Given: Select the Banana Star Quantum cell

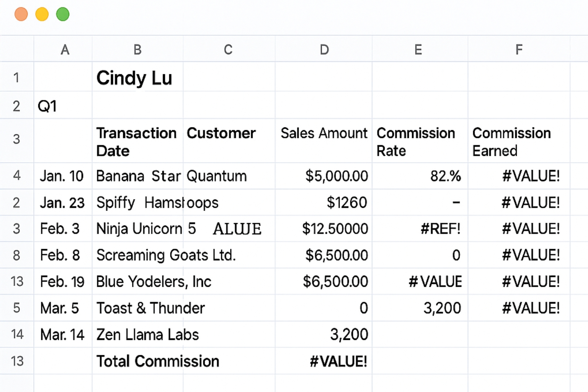Looking at the screenshot, I should tap(138, 176).
